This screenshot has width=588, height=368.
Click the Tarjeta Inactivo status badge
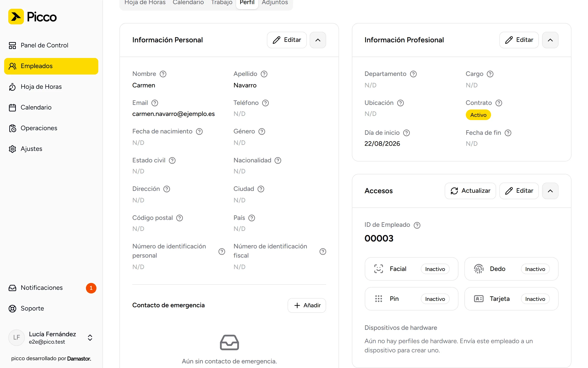point(535,299)
